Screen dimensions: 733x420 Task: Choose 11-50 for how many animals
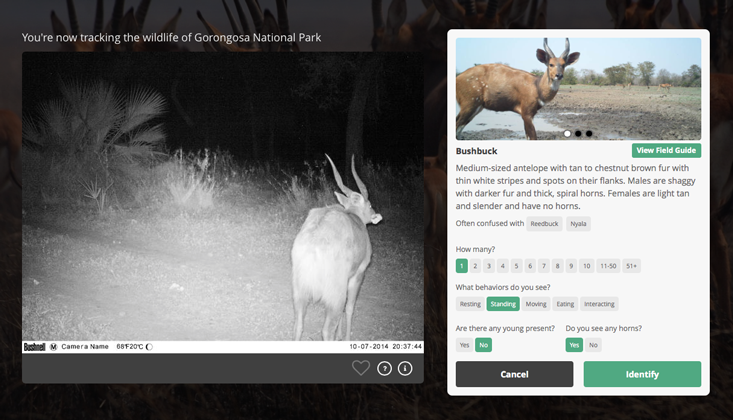(x=608, y=266)
